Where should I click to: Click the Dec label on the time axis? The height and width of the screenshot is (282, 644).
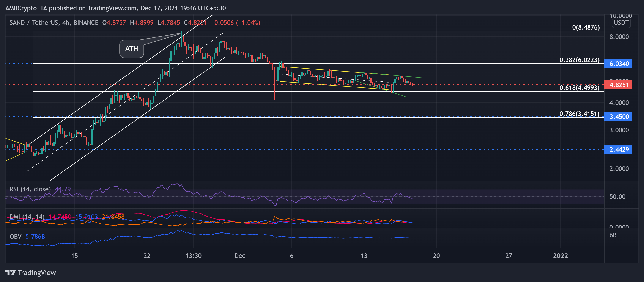[x=240, y=256]
